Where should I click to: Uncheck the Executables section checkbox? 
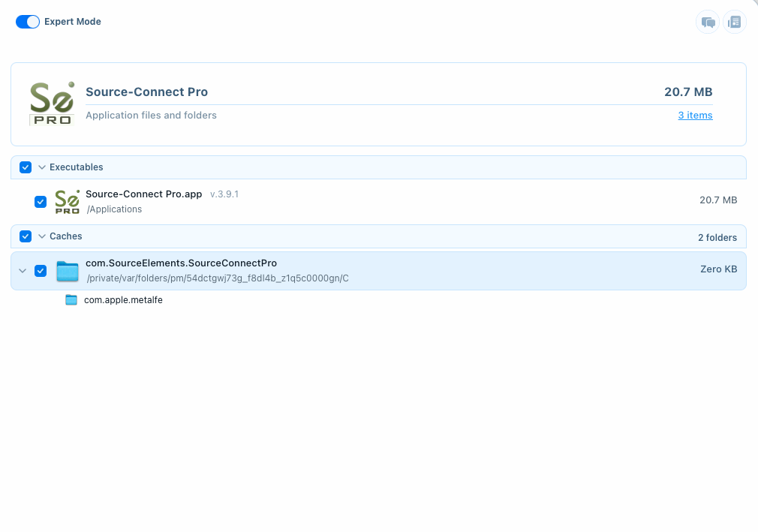tap(26, 167)
